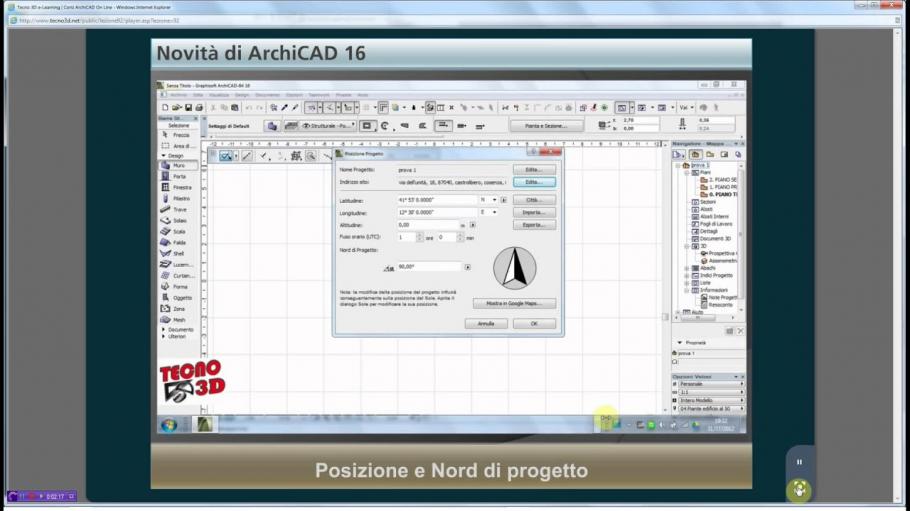The height and width of the screenshot is (511, 910).
Task: Click the pause button on the lesson player
Action: coord(799,462)
